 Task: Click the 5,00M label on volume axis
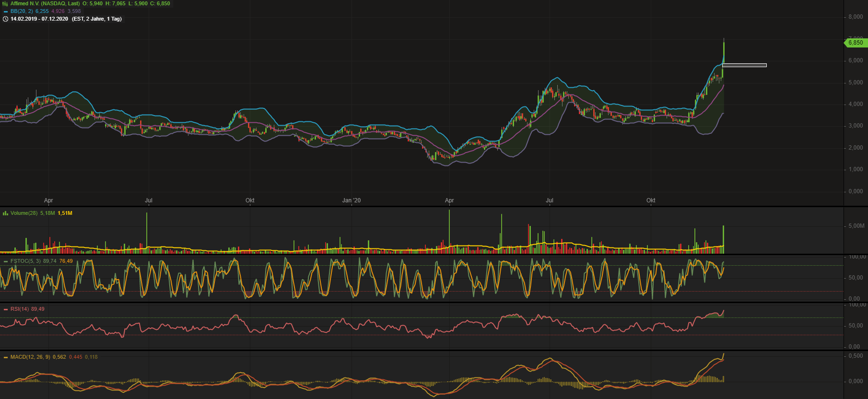coord(856,226)
